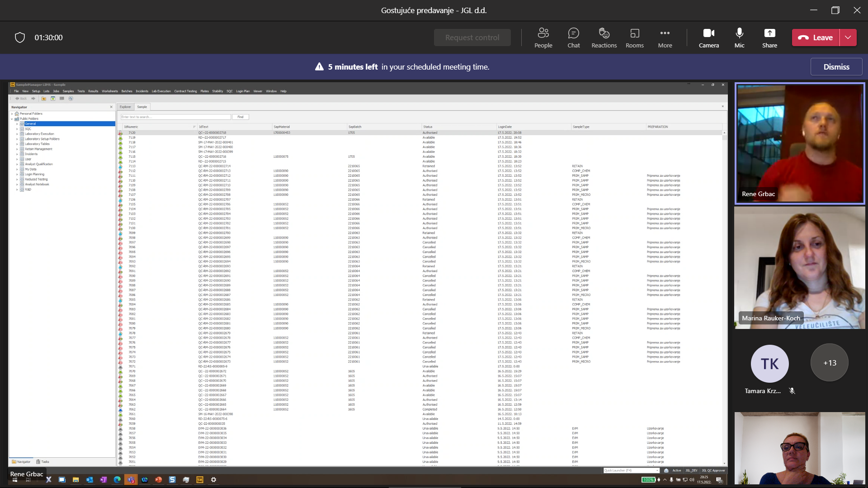868x488 pixels.
Task: Open the People panel
Action: pyautogui.click(x=543, y=38)
